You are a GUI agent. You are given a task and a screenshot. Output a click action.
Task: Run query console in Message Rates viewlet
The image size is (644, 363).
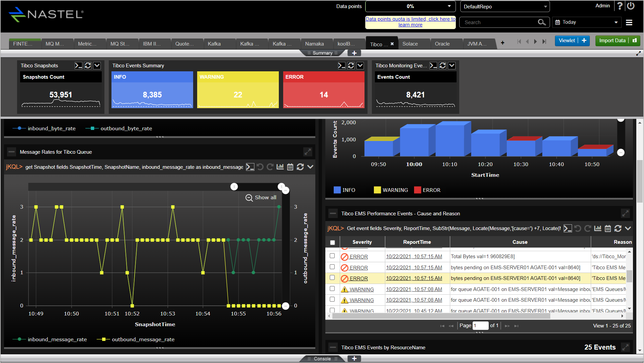coord(250,167)
